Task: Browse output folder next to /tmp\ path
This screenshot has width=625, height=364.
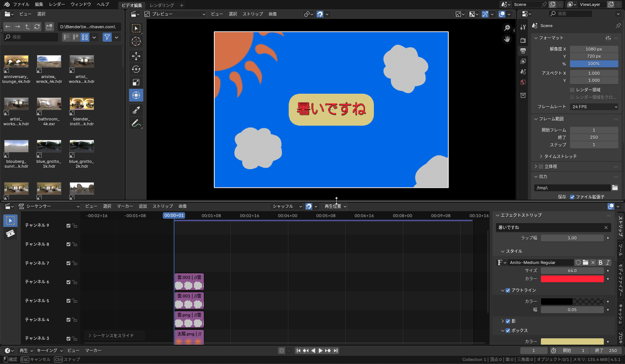Action: click(615, 188)
